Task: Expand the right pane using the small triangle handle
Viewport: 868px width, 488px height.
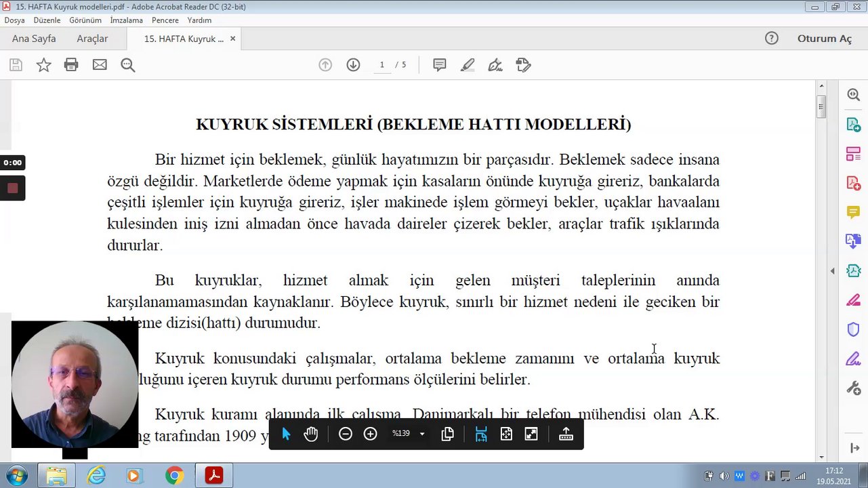Action: 832,271
